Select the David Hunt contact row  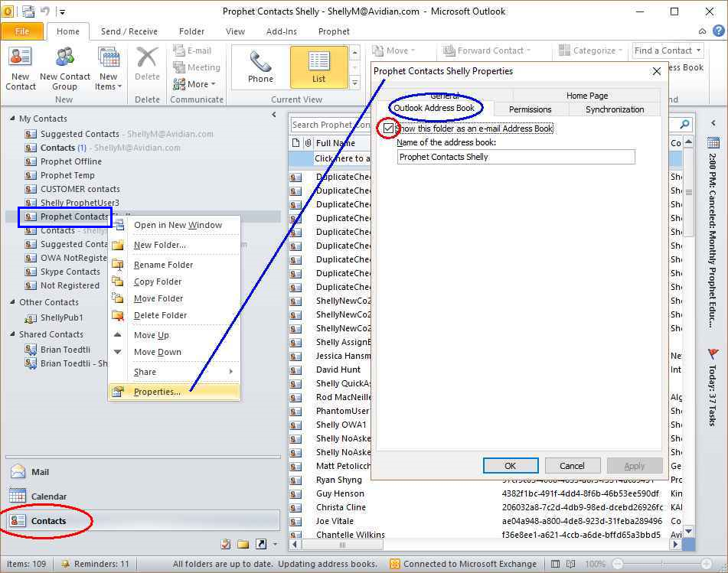pos(338,370)
